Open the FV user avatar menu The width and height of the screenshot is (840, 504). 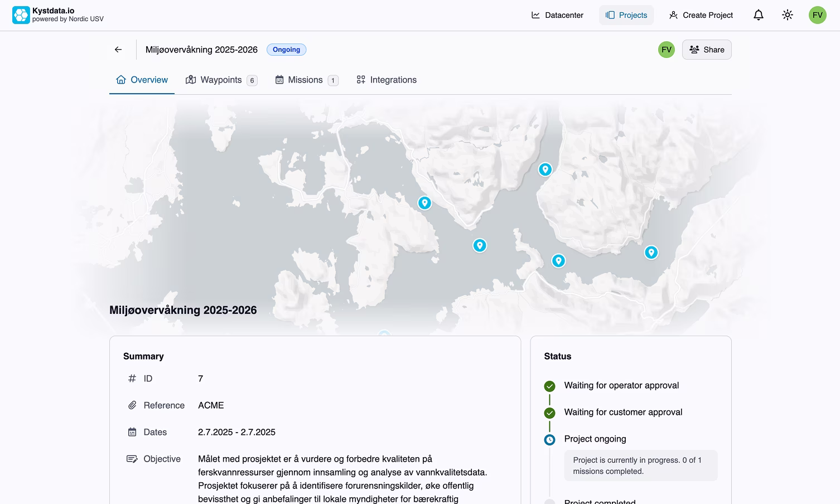click(x=817, y=15)
